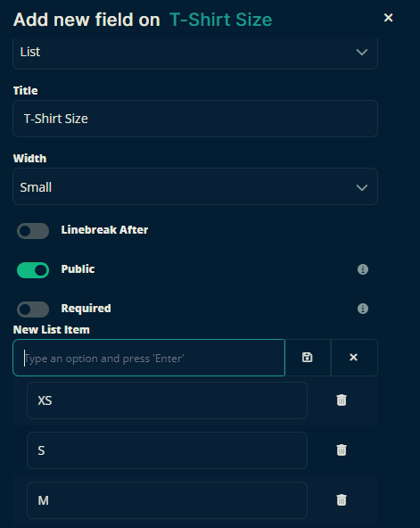The width and height of the screenshot is (420, 528).
Task: Delete the S list item
Action: click(342, 450)
